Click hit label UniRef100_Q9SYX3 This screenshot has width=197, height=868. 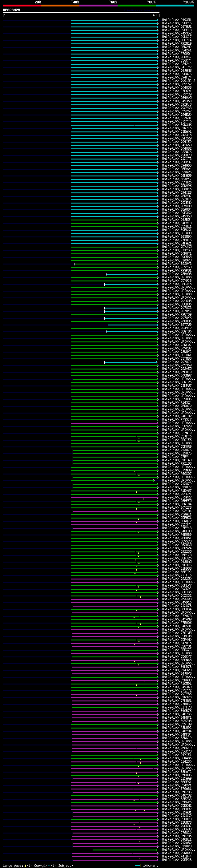(177, 108)
